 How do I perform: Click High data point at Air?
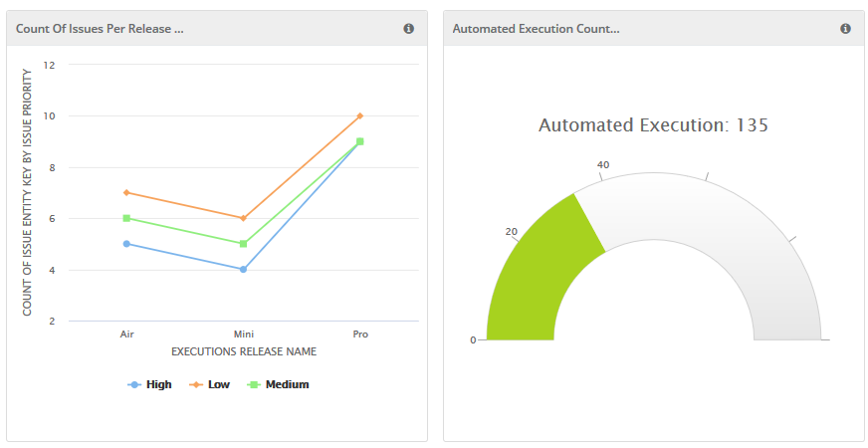tap(126, 244)
